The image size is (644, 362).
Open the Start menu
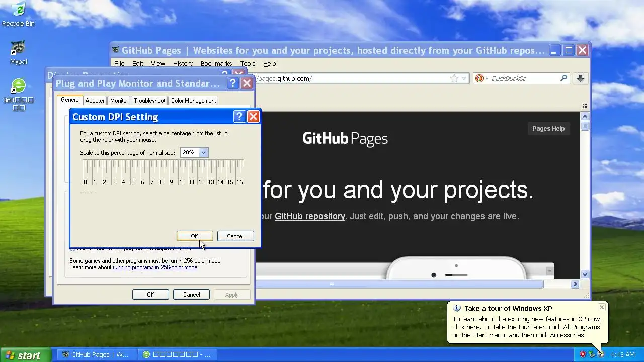[25, 354]
